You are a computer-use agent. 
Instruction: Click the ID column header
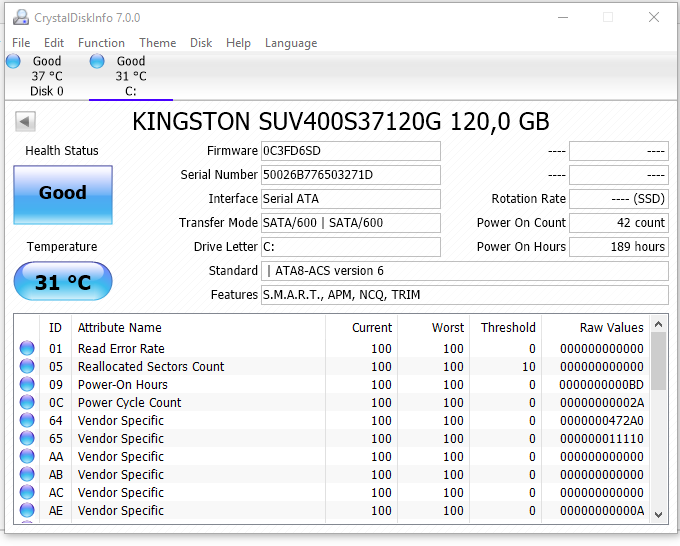click(56, 327)
